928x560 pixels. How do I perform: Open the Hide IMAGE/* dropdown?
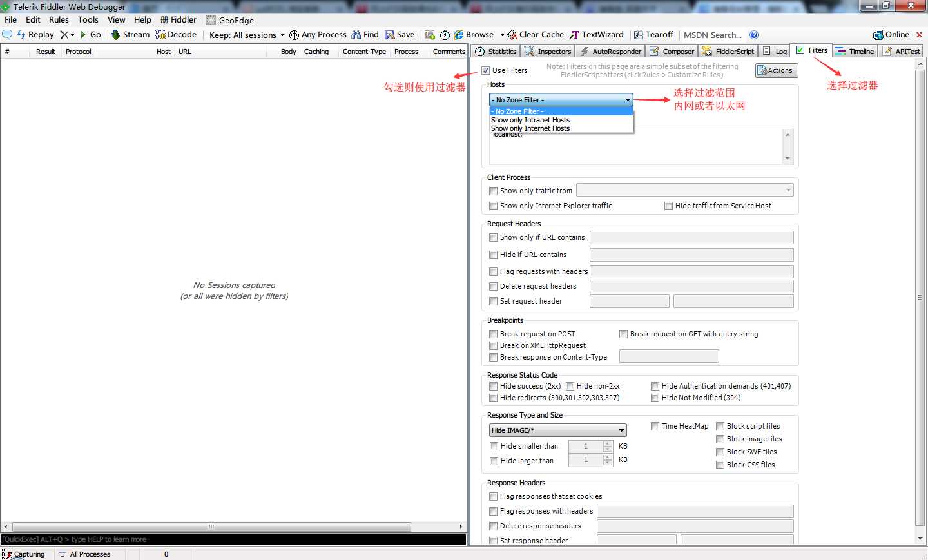[557, 430]
